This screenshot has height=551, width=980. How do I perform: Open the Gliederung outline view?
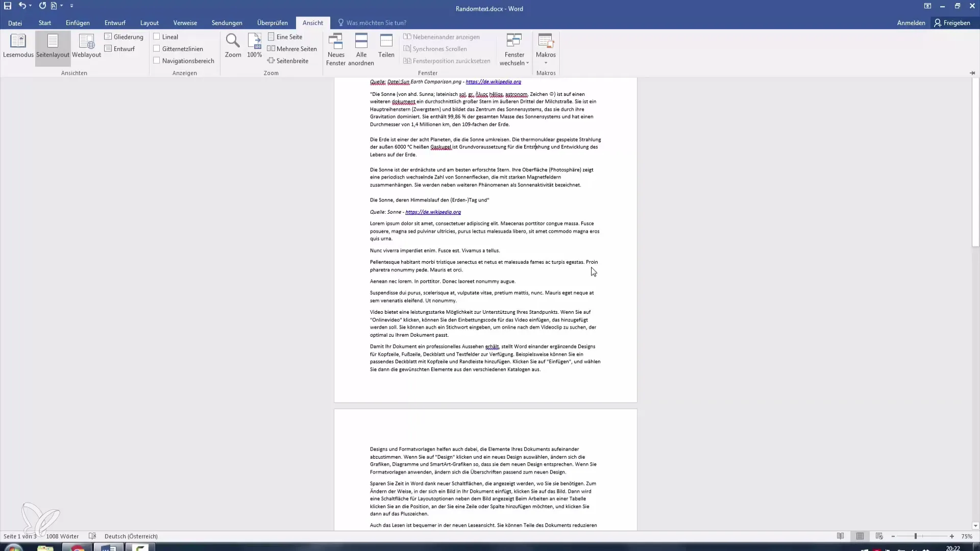click(124, 37)
